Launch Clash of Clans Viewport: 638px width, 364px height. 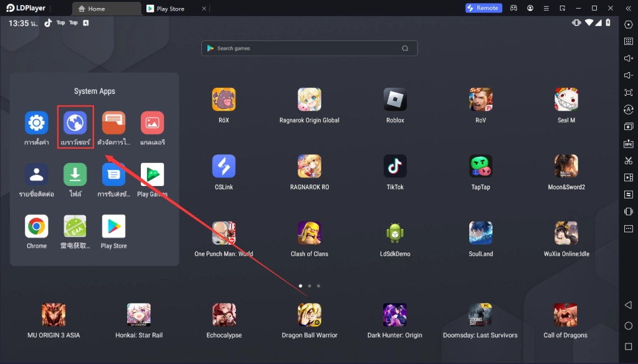point(309,233)
